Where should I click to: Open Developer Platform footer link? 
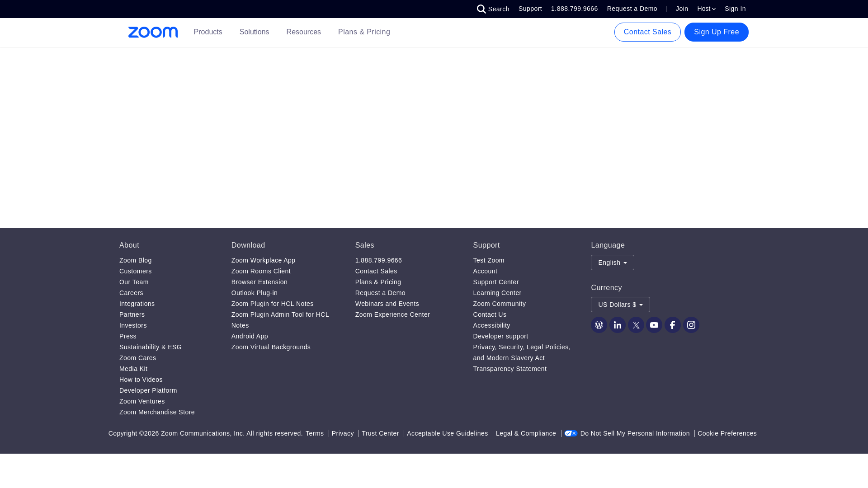[148, 390]
